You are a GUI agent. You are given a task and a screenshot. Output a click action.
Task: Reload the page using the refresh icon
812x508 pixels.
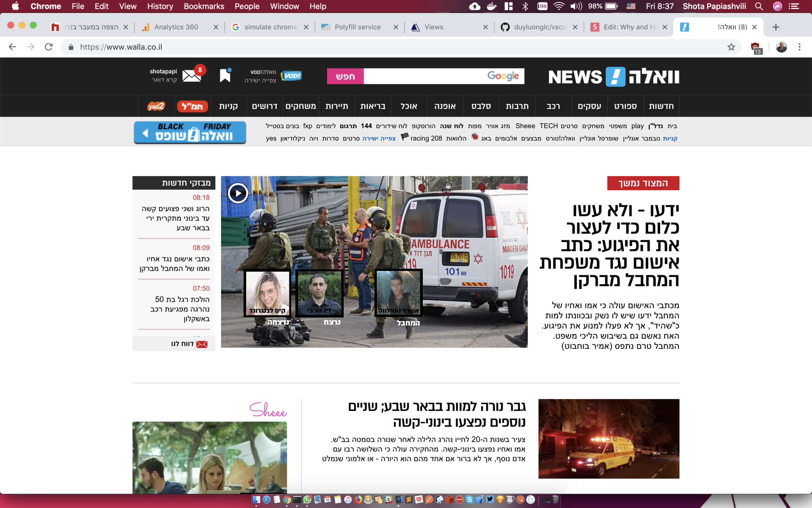[48, 47]
